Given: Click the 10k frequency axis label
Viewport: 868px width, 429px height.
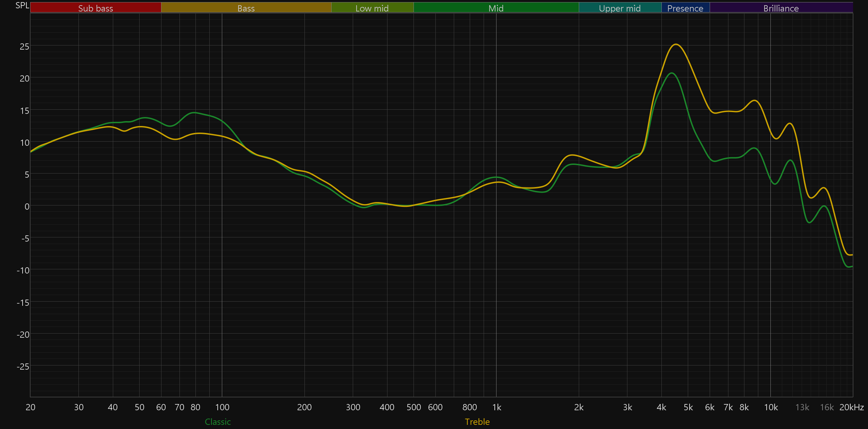Looking at the screenshot, I should (x=771, y=407).
